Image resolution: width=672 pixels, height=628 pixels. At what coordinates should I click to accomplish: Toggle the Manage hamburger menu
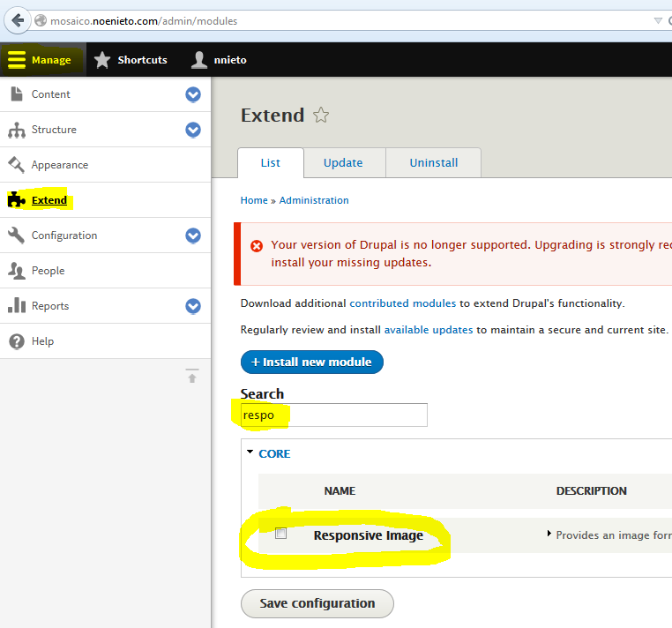click(43, 60)
